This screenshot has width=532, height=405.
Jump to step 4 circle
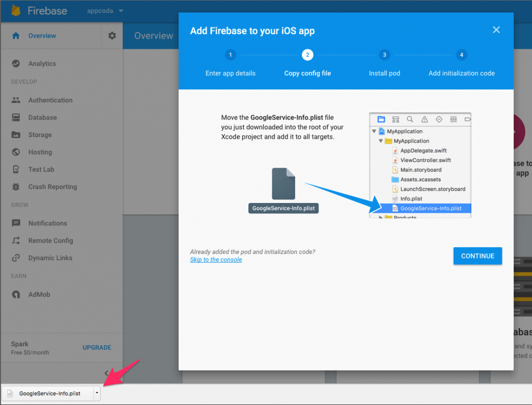click(461, 55)
